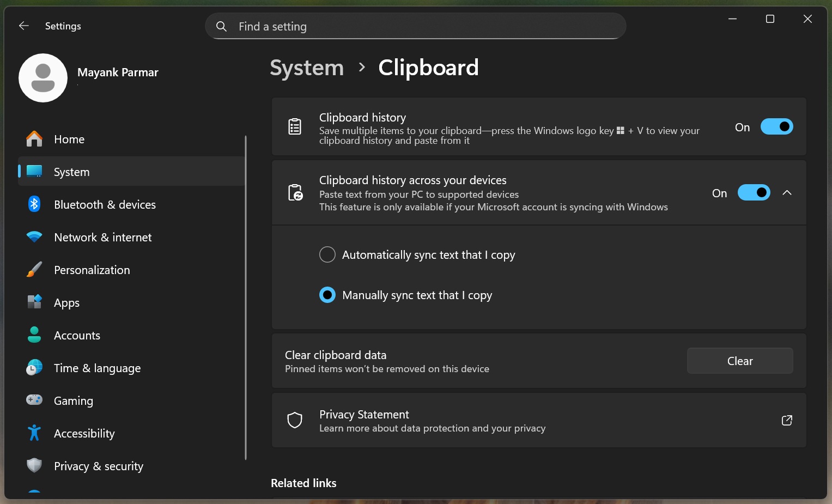
Task: Disable Clipboard history
Action: 776,126
